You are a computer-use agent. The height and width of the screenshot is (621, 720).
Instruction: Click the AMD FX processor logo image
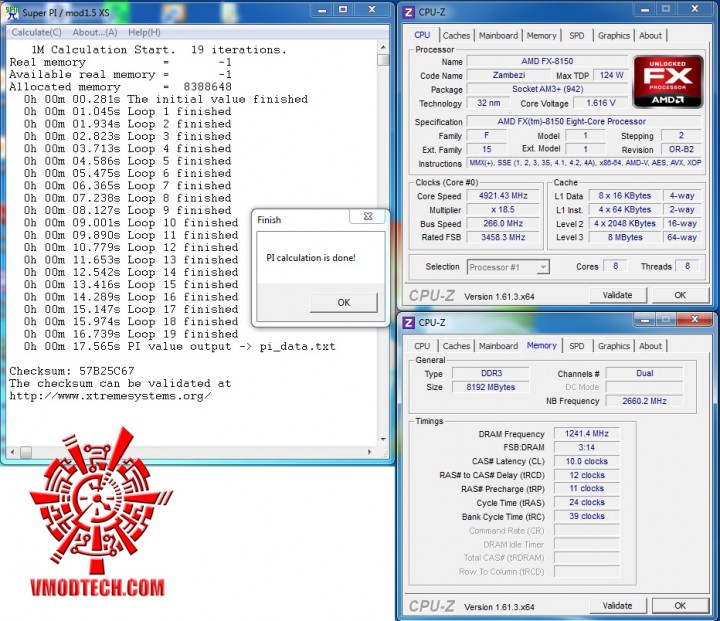pyautogui.click(x=668, y=82)
